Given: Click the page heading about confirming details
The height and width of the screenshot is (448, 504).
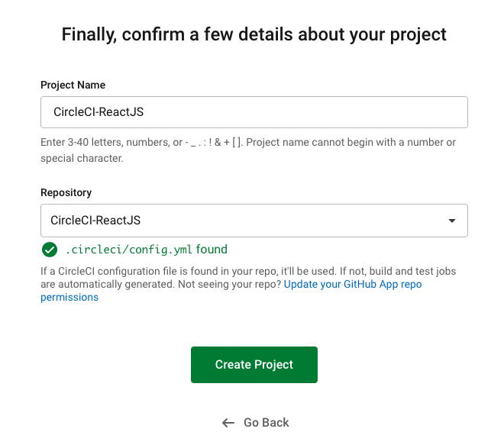Looking at the screenshot, I should point(254,34).
